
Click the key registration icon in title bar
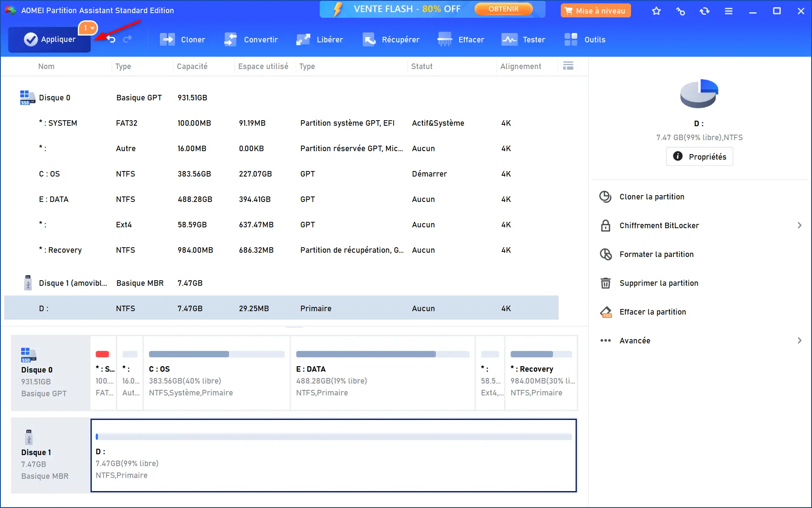(x=680, y=11)
